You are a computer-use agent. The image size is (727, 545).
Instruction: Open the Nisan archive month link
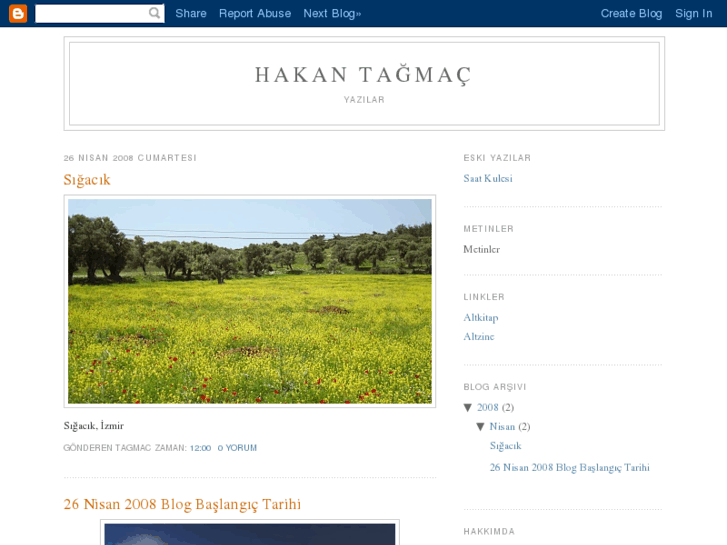coord(502,427)
